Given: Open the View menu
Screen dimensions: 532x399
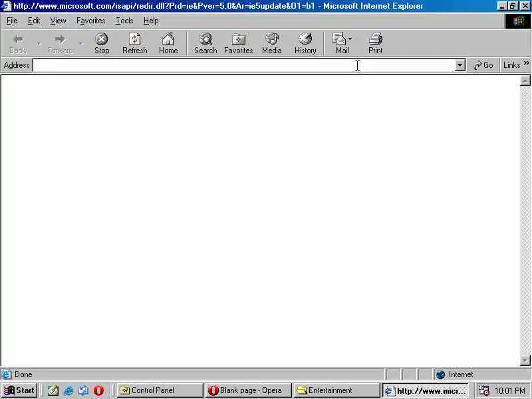Looking at the screenshot, I should [58, 21].
